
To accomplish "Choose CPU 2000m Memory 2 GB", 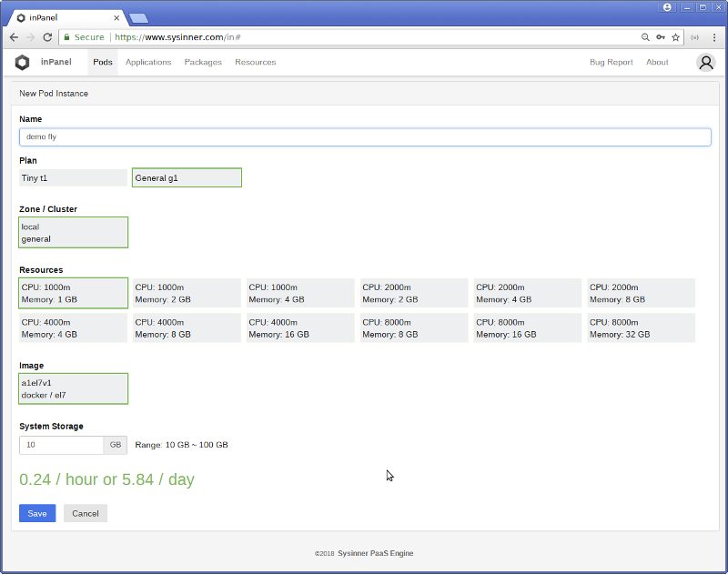I will 414,293.
